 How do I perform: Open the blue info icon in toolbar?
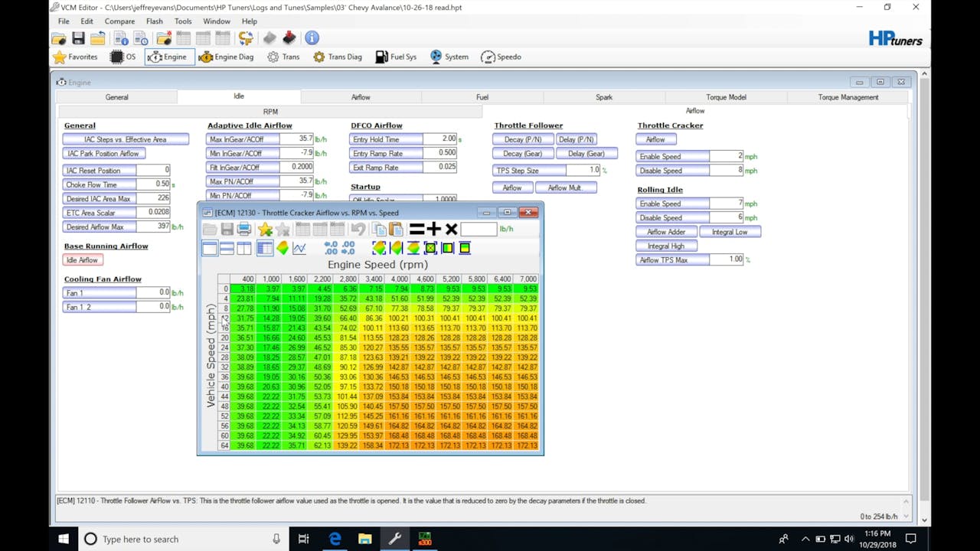[x=312, y=38]
